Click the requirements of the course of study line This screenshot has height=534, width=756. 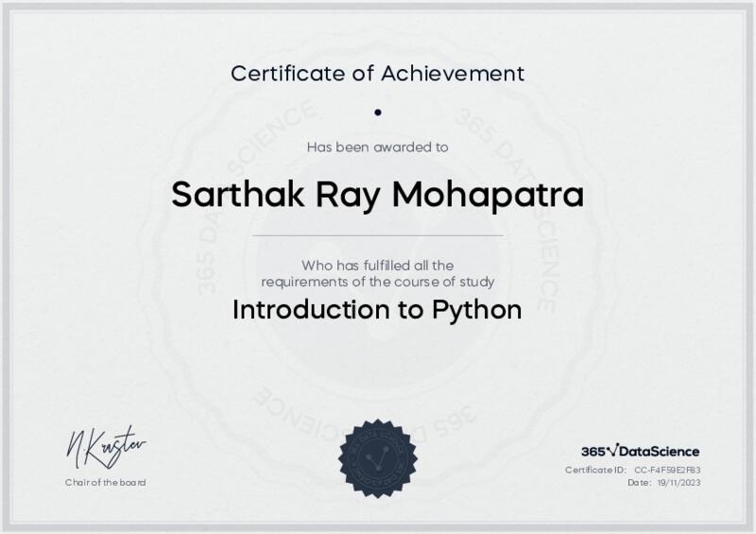tap(377, 281)
